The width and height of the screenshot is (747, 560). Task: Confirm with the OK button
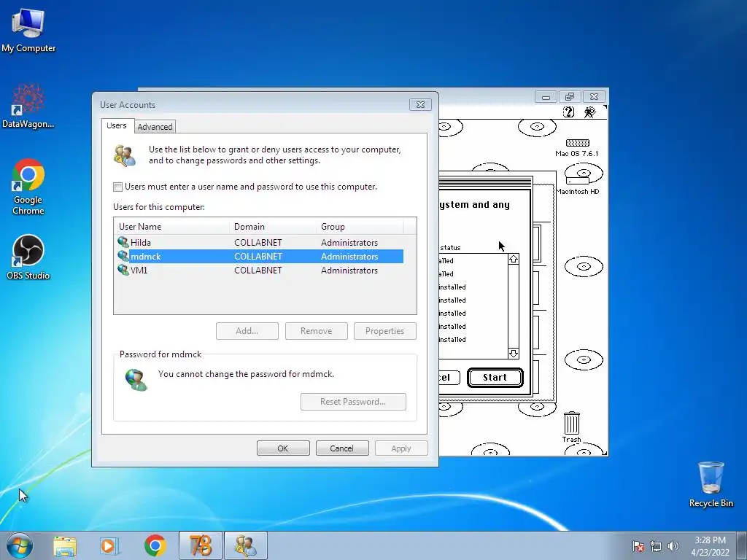click(x=283, y=448)
